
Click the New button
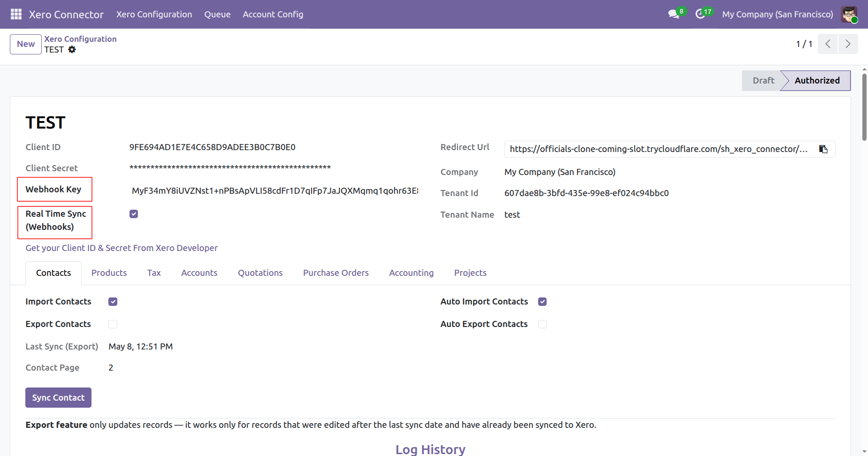tap(26, 44)
